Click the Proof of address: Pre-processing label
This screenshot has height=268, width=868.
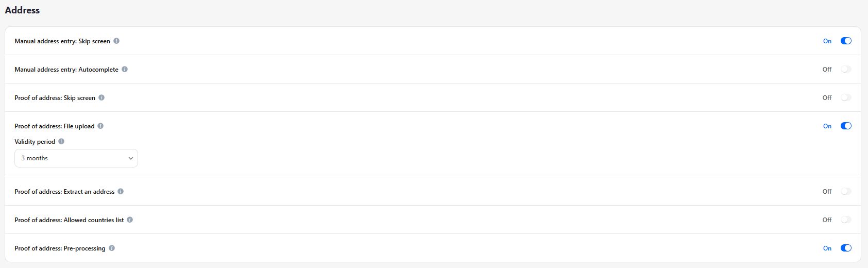60,248
